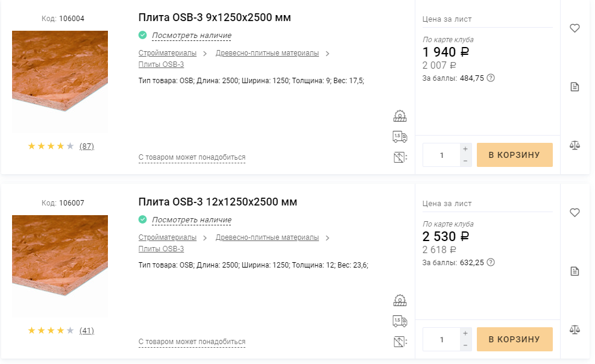Increase quantity of 12mm board with plus

465,333
